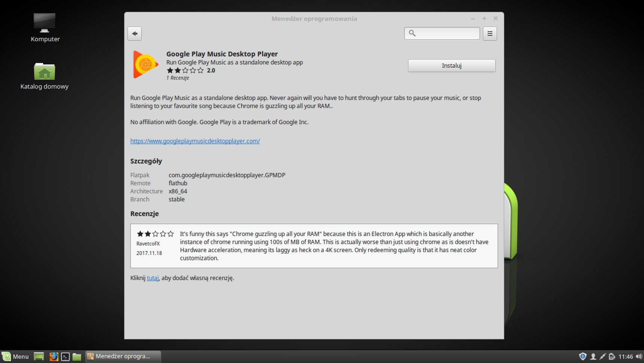Minimize the Software Manager window
Image resolution: width=644 pixels, height=363 pixels.
pyautogui.click(x=473, y=18)
